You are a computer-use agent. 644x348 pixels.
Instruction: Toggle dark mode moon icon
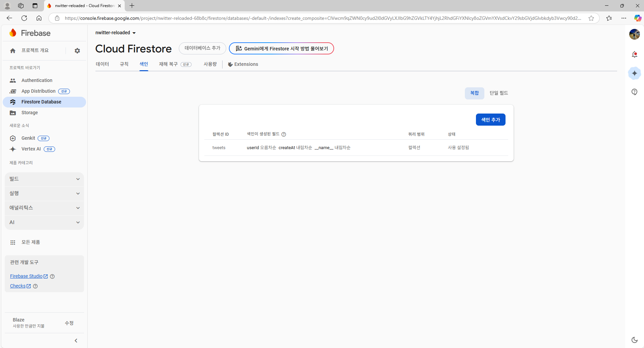tap(634, 340)
